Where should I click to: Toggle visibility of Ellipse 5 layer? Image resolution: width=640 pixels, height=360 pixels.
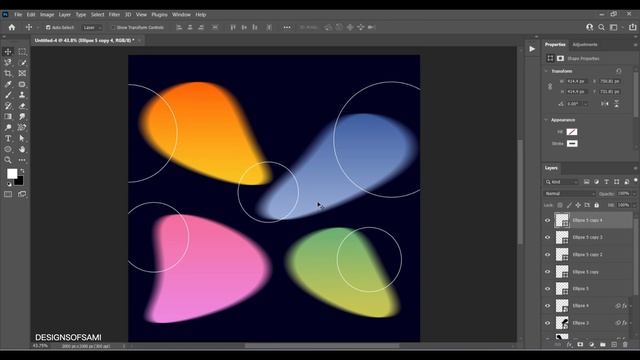click(x=548, y=289)
